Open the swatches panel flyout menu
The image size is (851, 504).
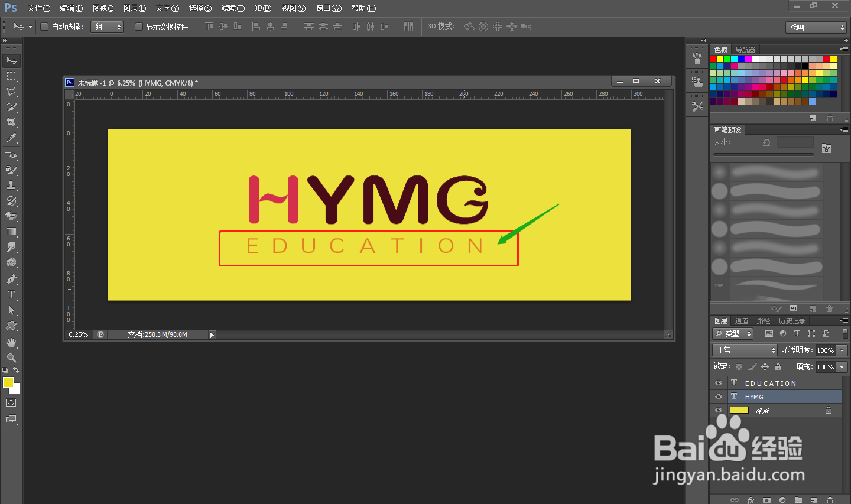click(844, 50)
